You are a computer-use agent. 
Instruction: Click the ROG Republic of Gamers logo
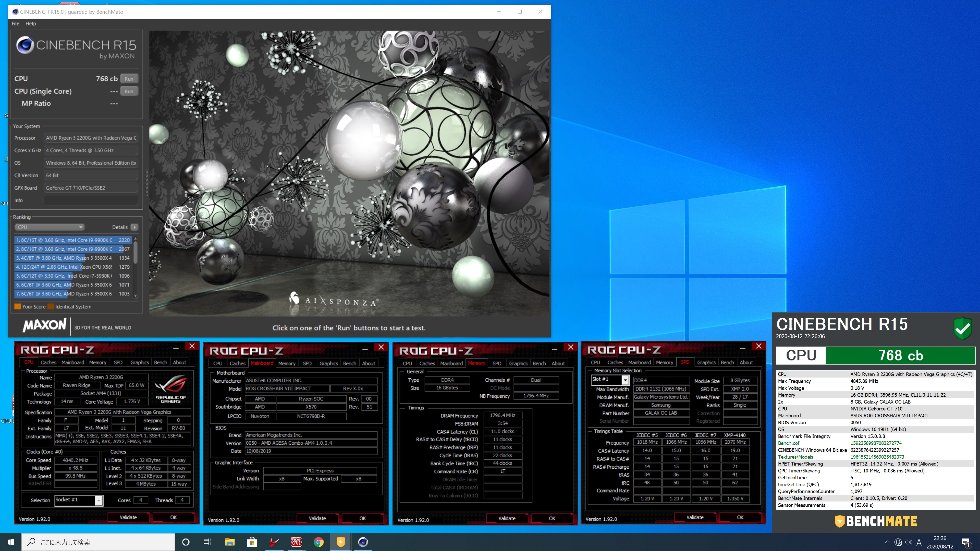tap(171, 389)
